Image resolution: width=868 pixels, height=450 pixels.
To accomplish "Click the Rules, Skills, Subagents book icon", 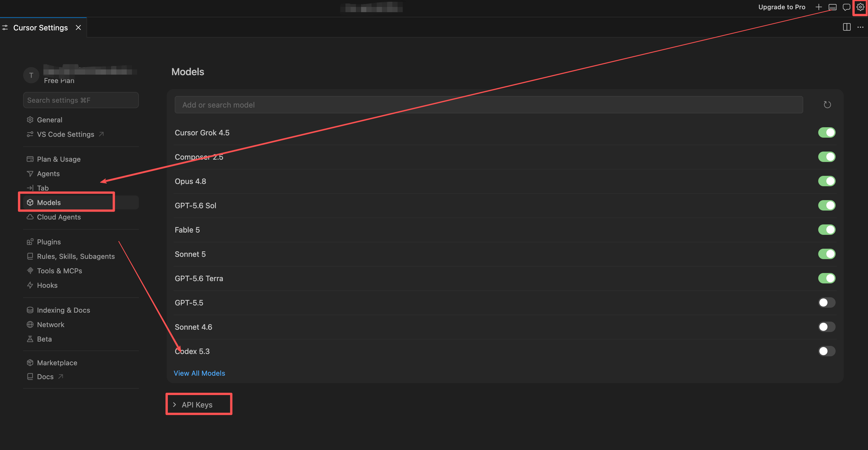I will [x=30, y=256].
